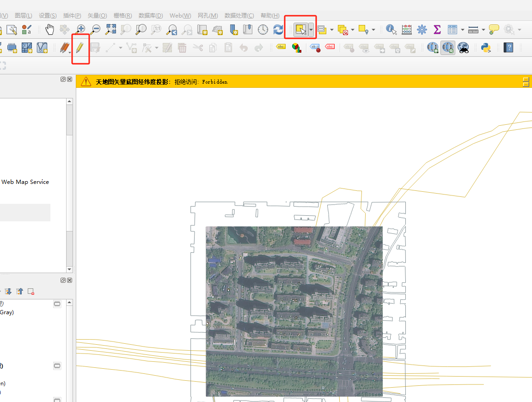Open the 矢量 (Vector) menu
This screenshot has height=402, width=532.
click(97, 16)
